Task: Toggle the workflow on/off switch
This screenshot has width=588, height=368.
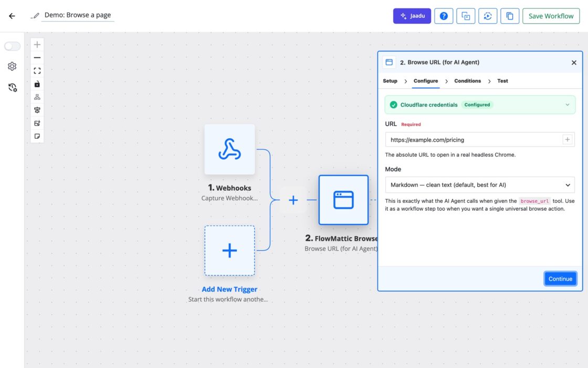Action: (x=12, y=46)
